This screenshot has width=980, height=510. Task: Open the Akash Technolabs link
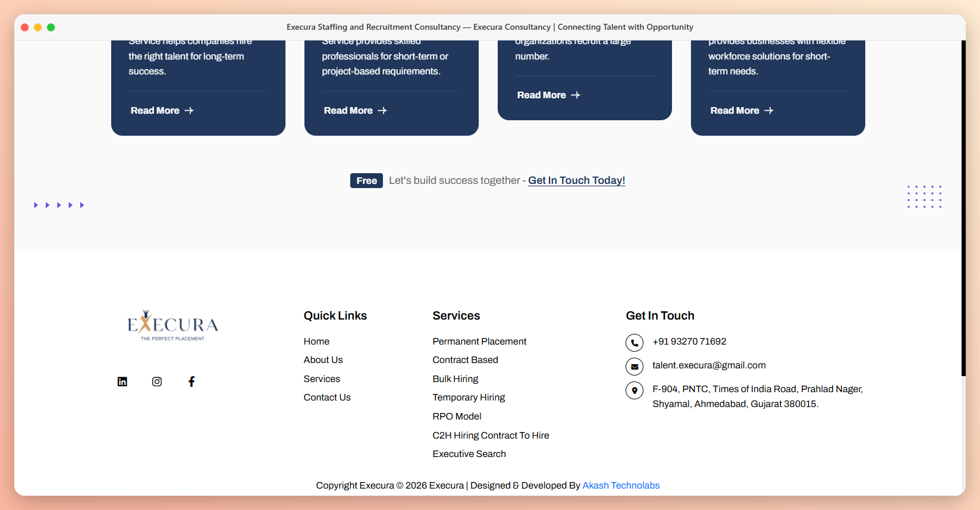click(x=621, y=486)
